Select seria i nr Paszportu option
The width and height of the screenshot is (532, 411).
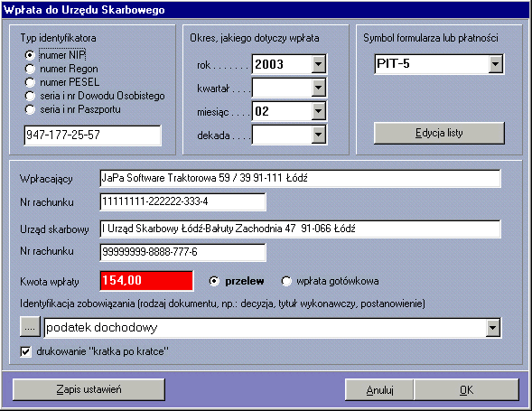[x=30, y=109]
